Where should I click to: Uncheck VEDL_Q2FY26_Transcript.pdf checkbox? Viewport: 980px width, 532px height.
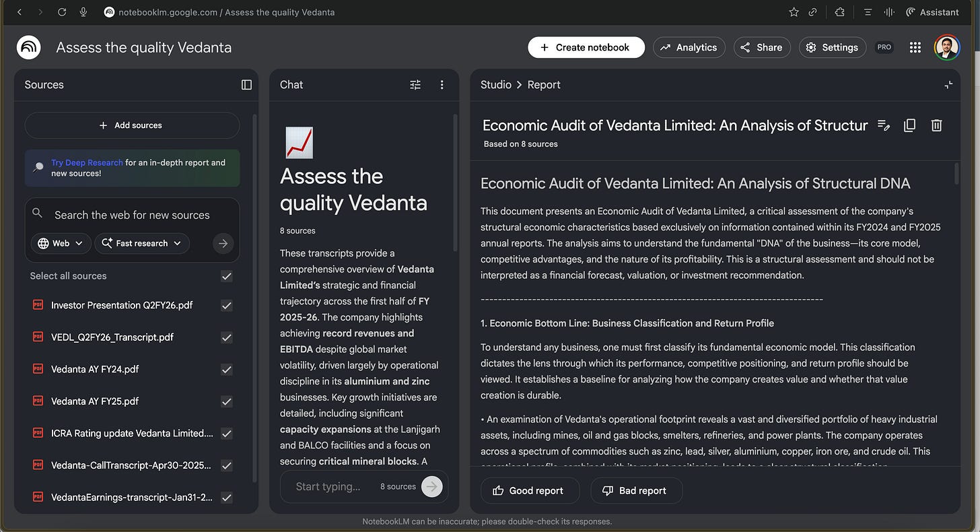227,337
